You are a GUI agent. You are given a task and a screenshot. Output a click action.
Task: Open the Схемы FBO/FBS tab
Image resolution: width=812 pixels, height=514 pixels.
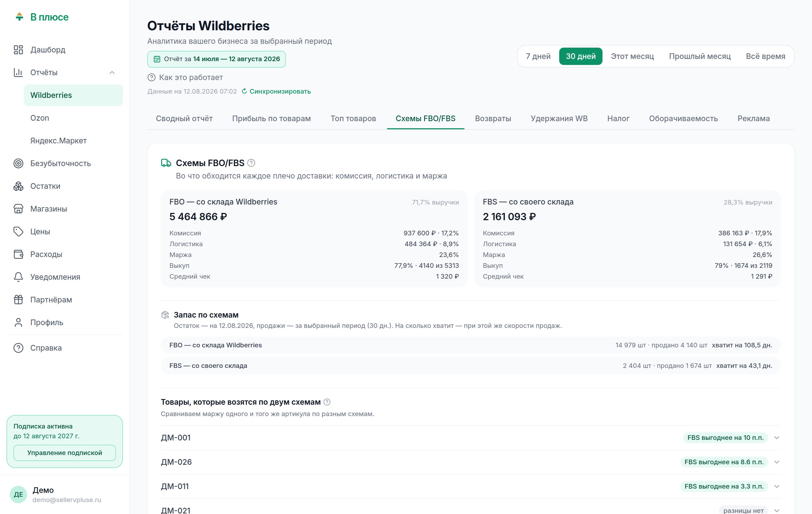(425, 119)
